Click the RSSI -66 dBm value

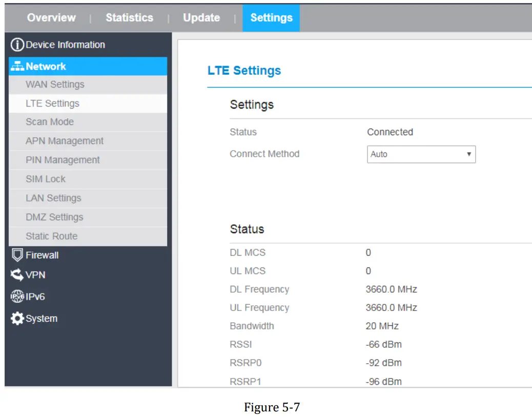click(384, 344)
